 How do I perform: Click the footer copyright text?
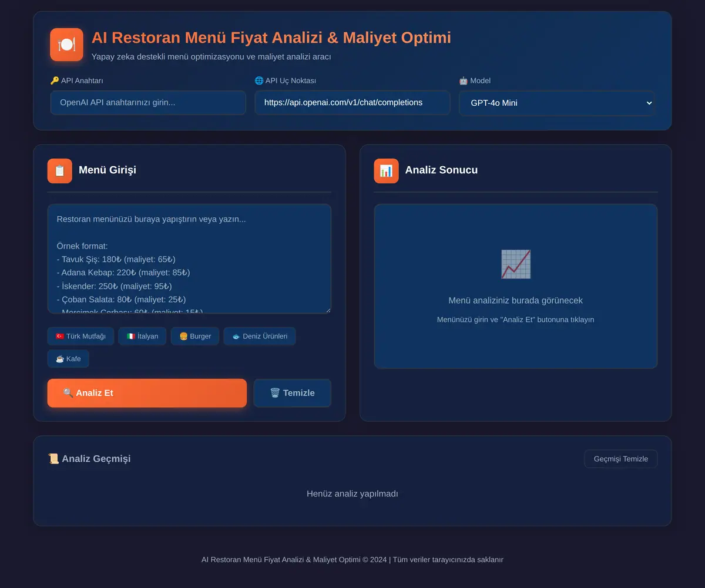[352, 560]
